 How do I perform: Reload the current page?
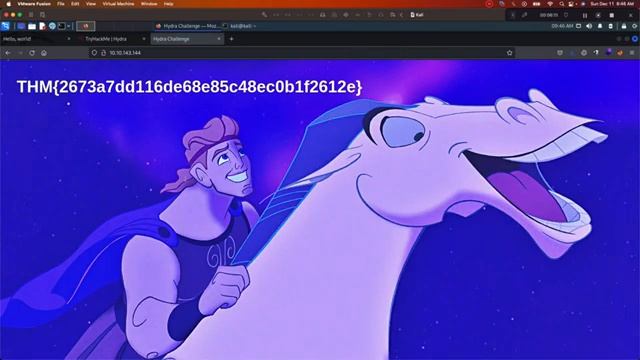[x=32, y=53]
